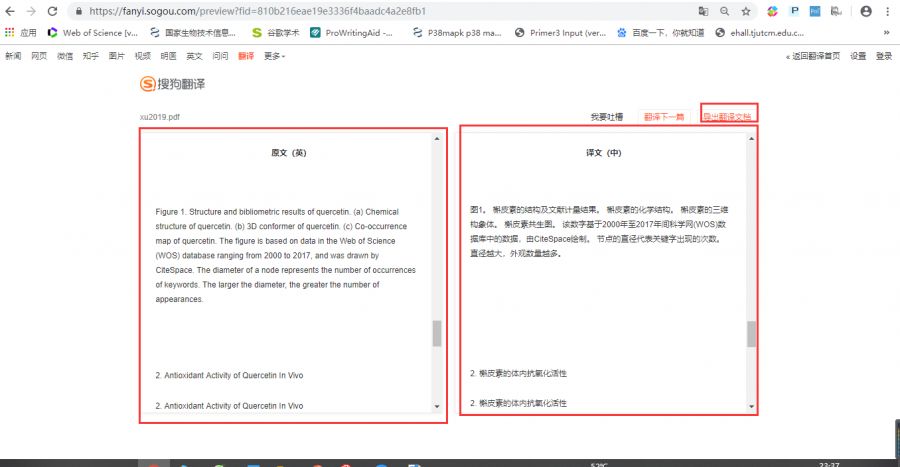
Task: Open the 应用 apps grid shortcut
Action: pos(21,33)
